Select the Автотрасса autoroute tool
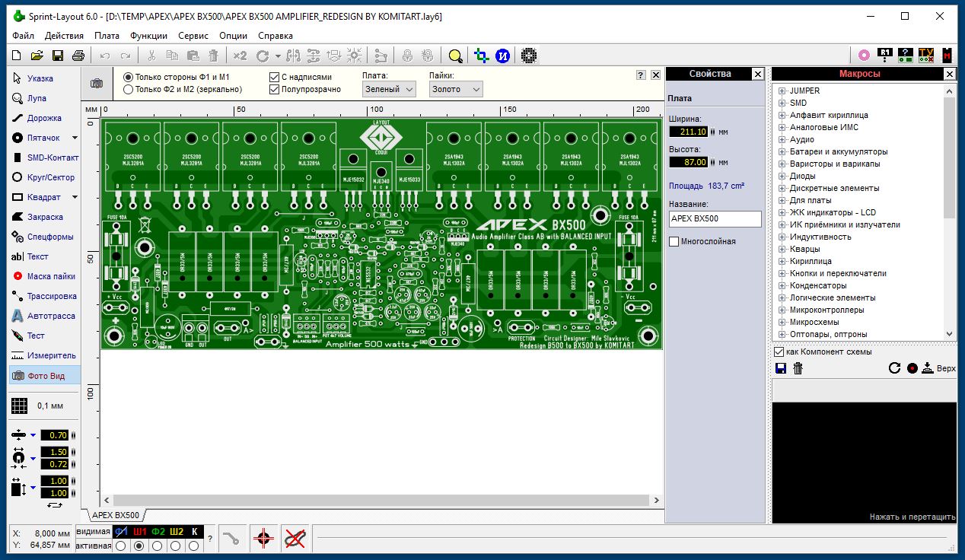Screen dimensions: 965x560 [45, 316]
